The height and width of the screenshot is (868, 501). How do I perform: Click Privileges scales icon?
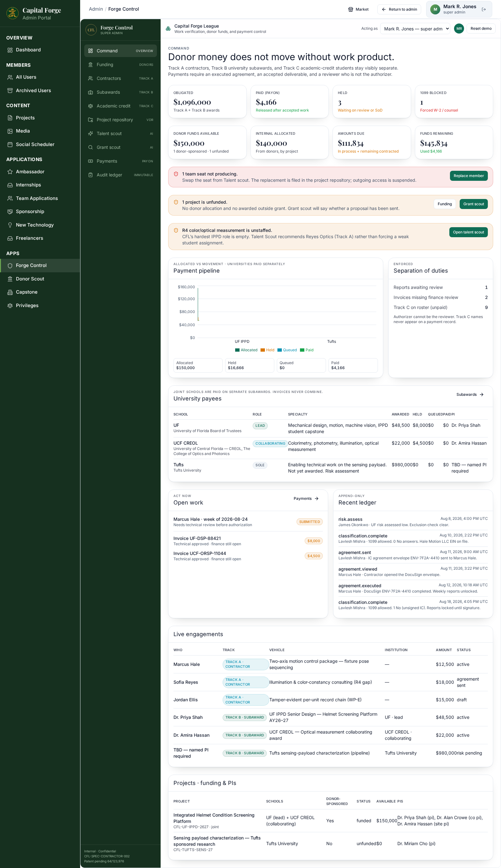coord(10,306)
